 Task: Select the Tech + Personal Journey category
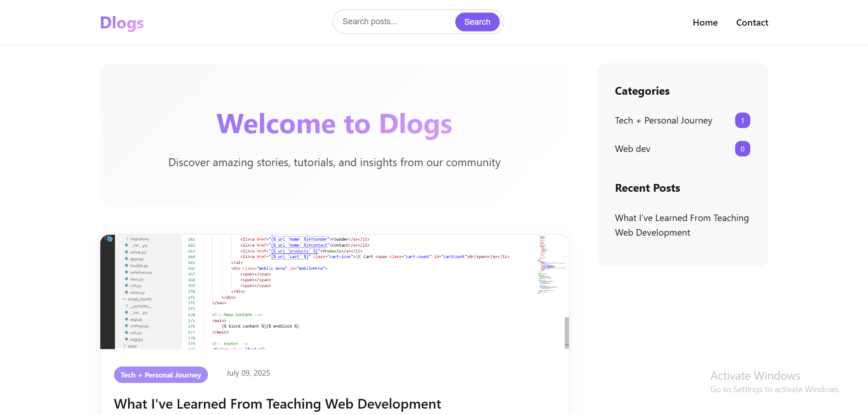(x=664, y=120)
